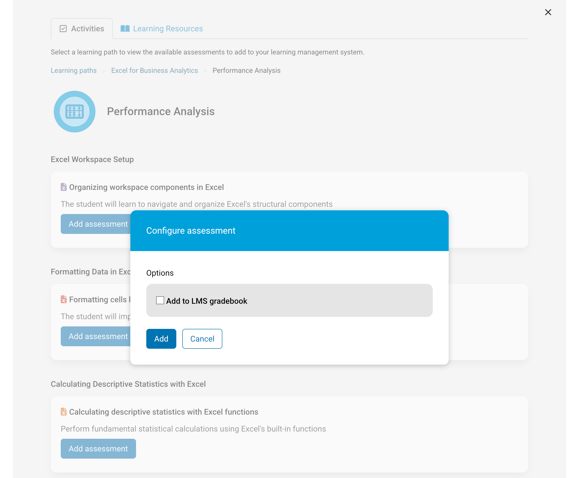Click the Formatting Data section heading
The height and width of the screenshot is (478, 577).
pos(91,272)
